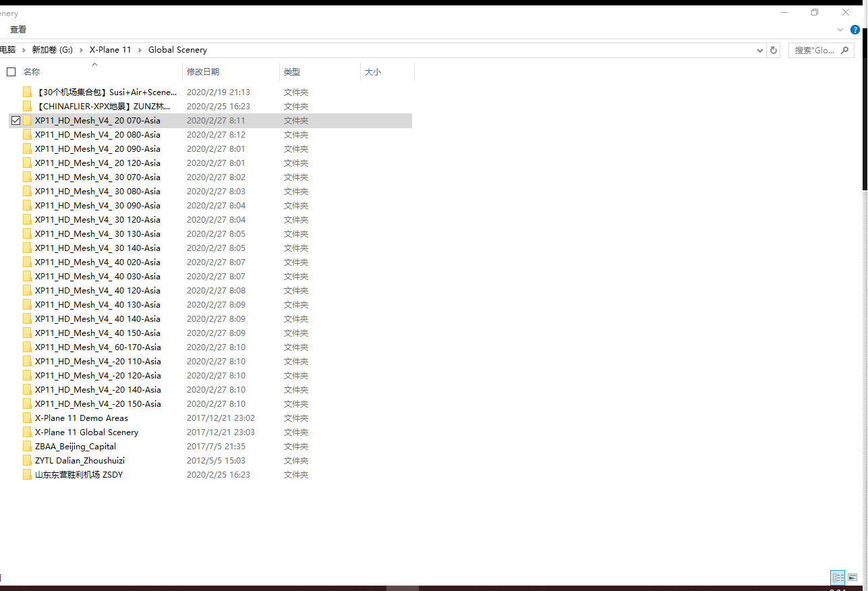The height and width of the screenshot is (591, 868).
Task: Expand chevron after 新加卷 (G:) breadcrumb
Action: (x=82, y=50)
